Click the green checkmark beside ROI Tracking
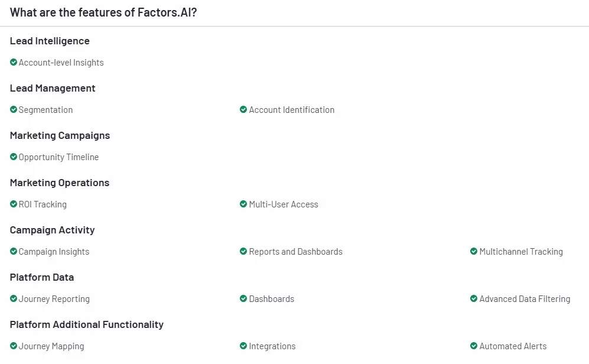Image resolution: width=589 pixels, height=364 pixels. tap(14, 204)
